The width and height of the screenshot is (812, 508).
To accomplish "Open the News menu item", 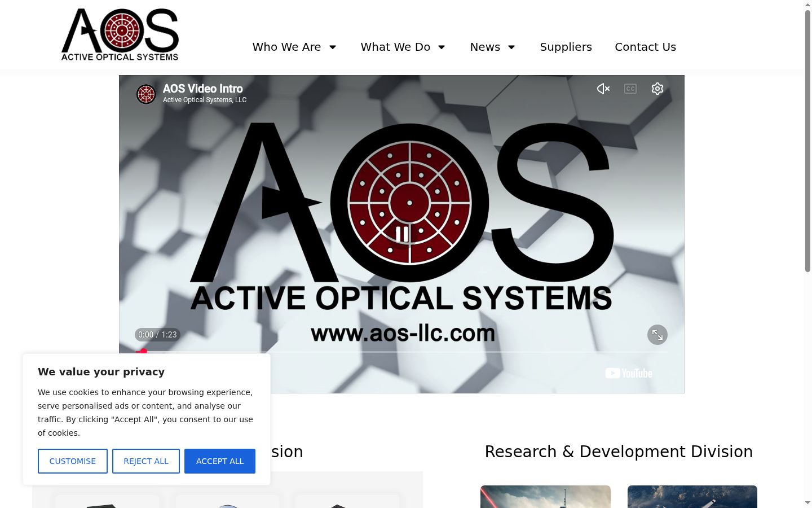I will 485,47.
